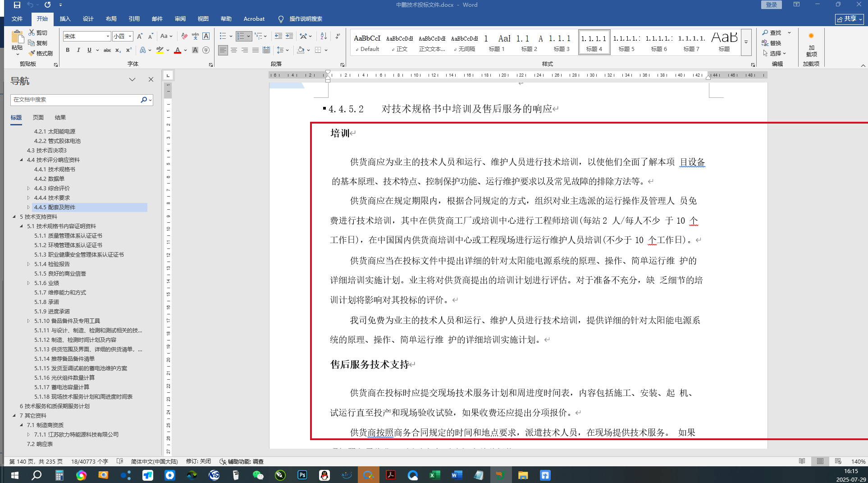Screen dimensions: 868x483
Task: Save the document using the floppy-disk icon
Action: tap(17, 5)
